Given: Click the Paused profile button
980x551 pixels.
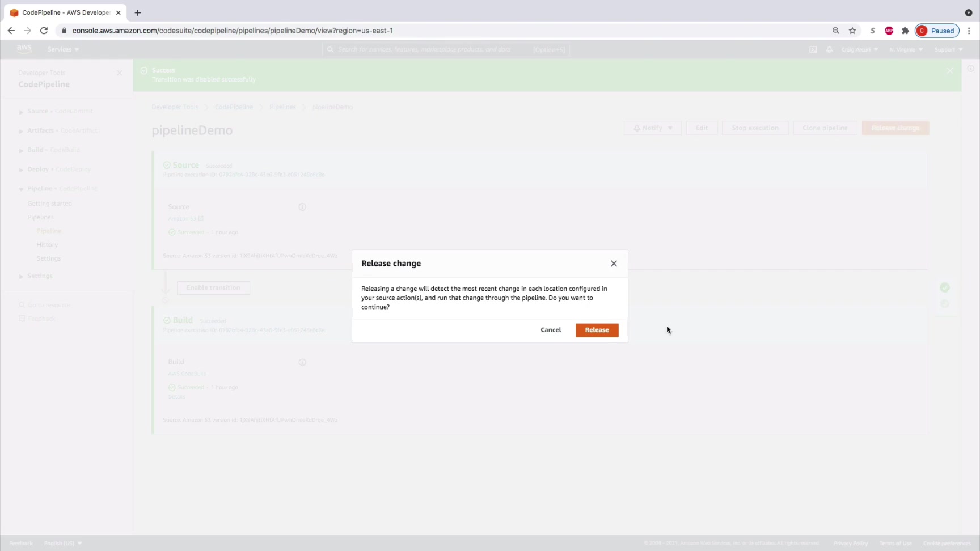Looking at the screenshot, I should click(937, 31).
